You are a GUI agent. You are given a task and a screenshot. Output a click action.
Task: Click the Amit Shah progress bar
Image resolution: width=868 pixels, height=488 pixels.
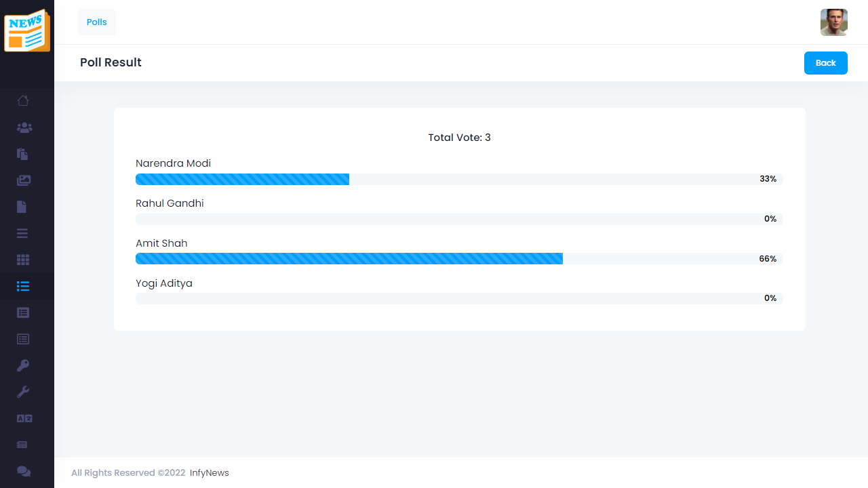(x=459, y=259)
